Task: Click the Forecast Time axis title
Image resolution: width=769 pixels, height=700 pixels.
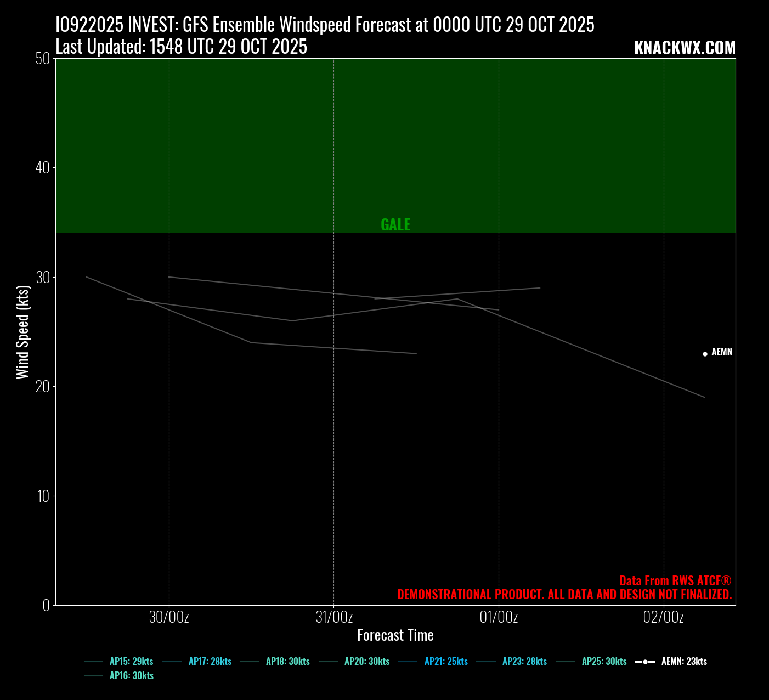Action: pyautogui.click(x=395, y=635)
